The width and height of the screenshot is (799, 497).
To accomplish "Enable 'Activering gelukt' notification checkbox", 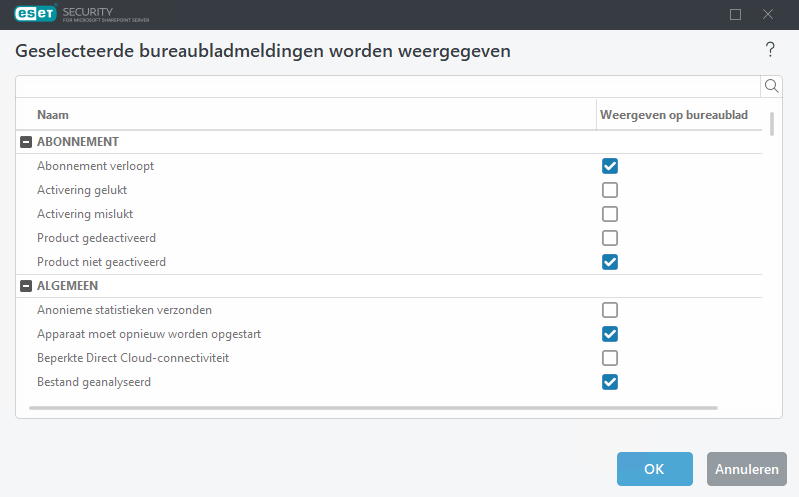I will click(610, 190).
